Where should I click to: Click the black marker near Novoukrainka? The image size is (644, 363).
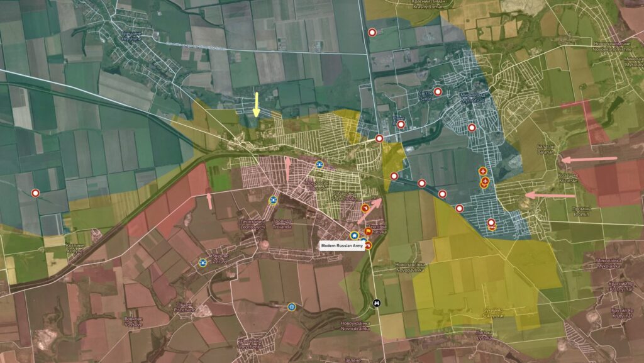click(377, 303)
